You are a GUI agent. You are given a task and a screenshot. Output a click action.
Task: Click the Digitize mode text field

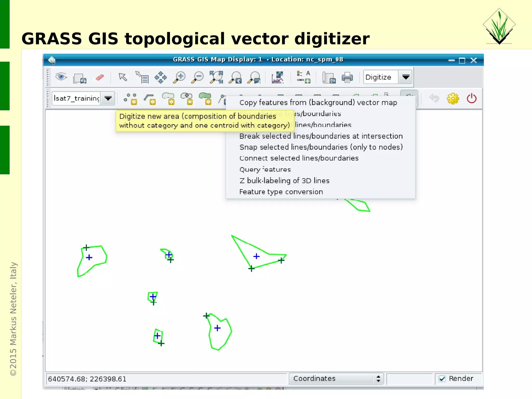[x=381, y=77]
